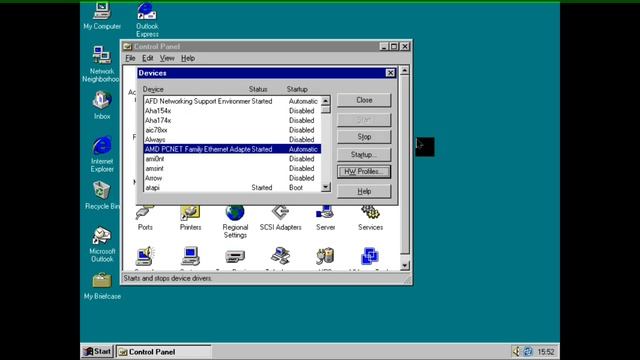Select the aic78xx device row
640x360 pixels.
232,130
